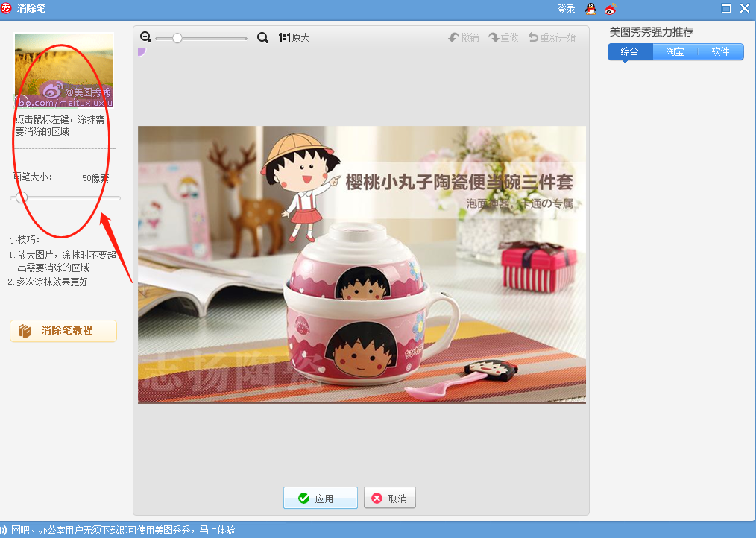Click 撤销 undo button
Screen dimensions: 756x538
[x=464, y=37]
